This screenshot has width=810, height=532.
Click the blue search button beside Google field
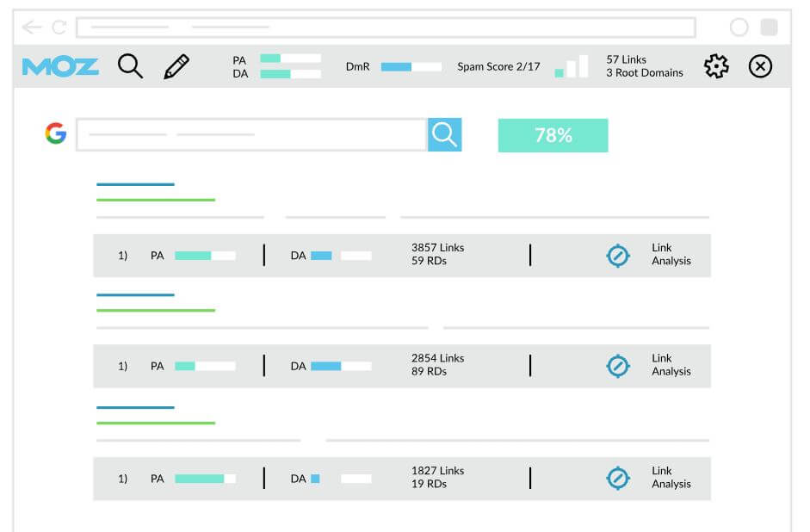(x=445, y=135)
